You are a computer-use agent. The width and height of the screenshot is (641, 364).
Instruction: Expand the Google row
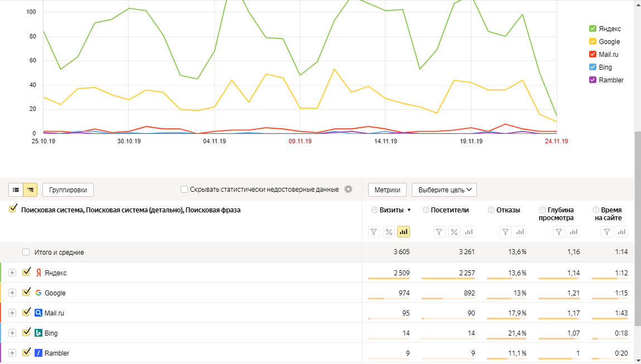click(12, 293)
